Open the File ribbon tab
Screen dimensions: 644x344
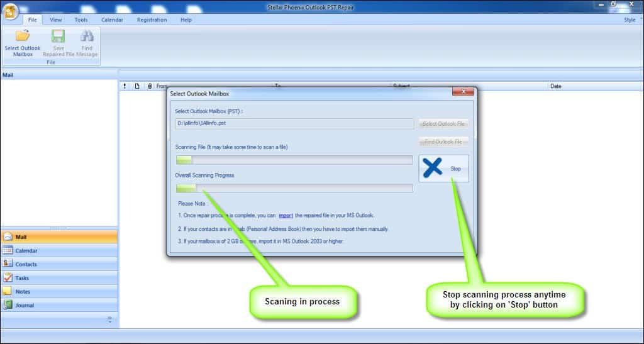pos(33,19)
